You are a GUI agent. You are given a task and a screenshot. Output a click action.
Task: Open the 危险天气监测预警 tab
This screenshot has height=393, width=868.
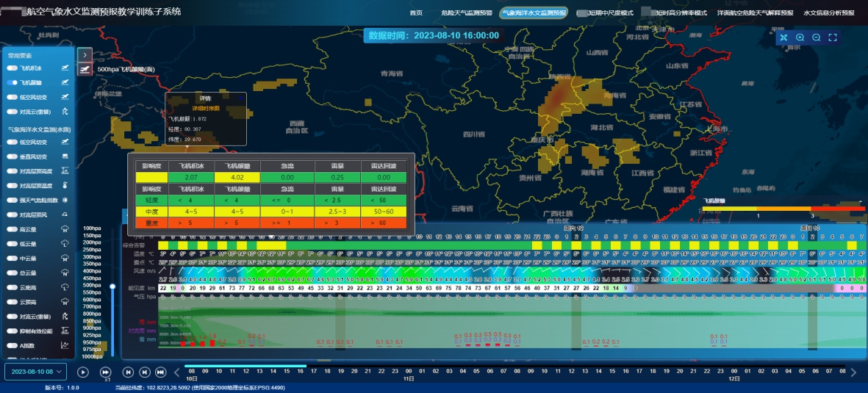(x=467, y=12)
